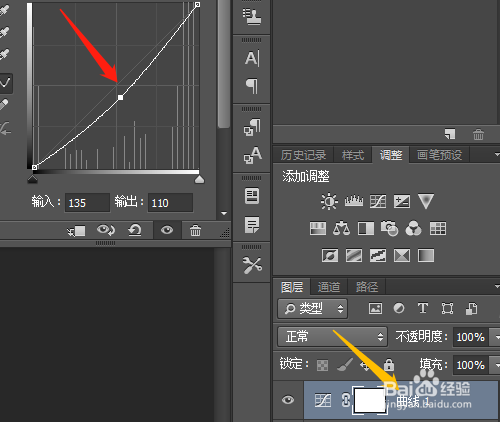Clip adjustment to layer below icon
The image size is (500, 422).
point(76,230)
